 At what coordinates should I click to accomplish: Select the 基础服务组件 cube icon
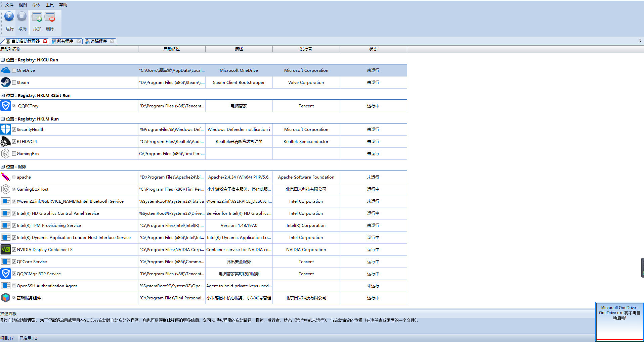tap(6, 298)
